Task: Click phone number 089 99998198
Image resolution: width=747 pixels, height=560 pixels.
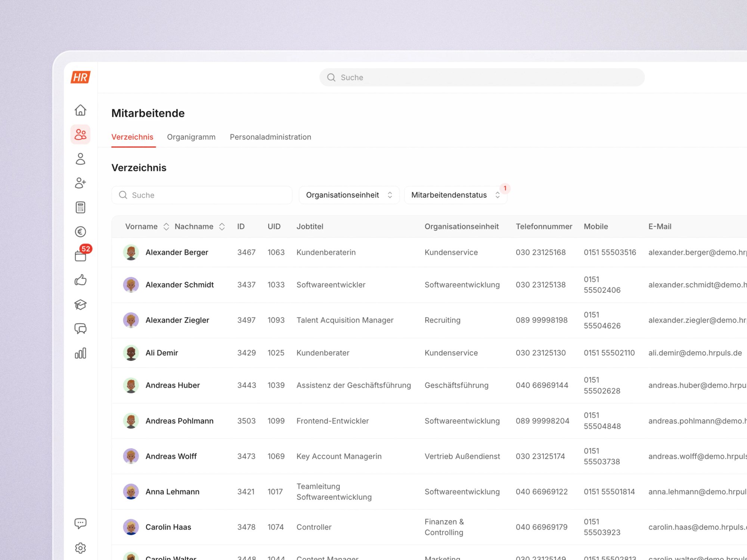Action: click(542, 320)
